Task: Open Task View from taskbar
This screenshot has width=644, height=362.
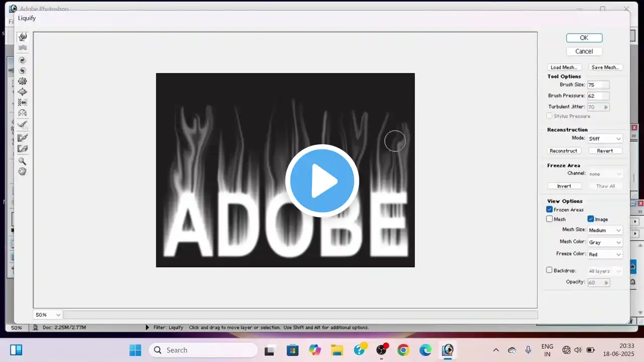Action: click(x=271, y=350)
